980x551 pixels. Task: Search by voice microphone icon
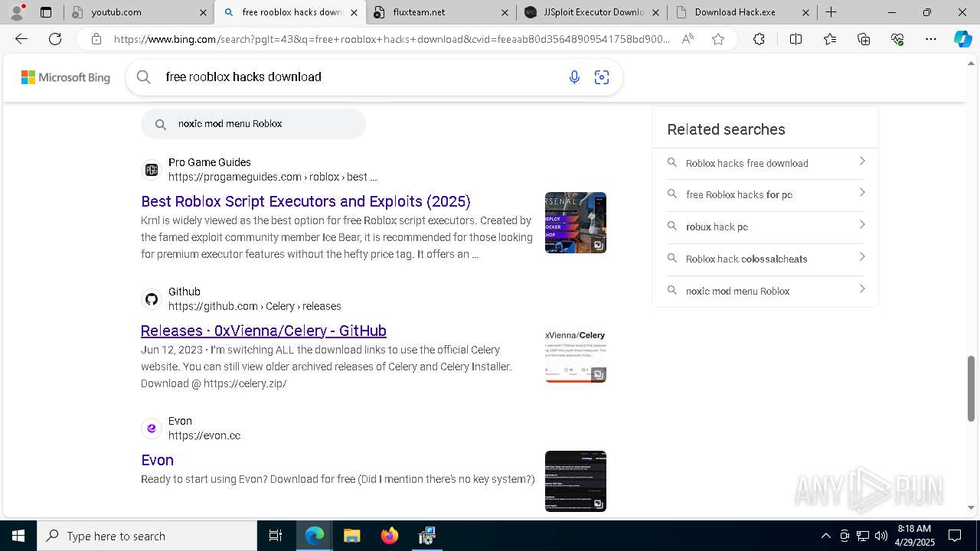[574, 77]
